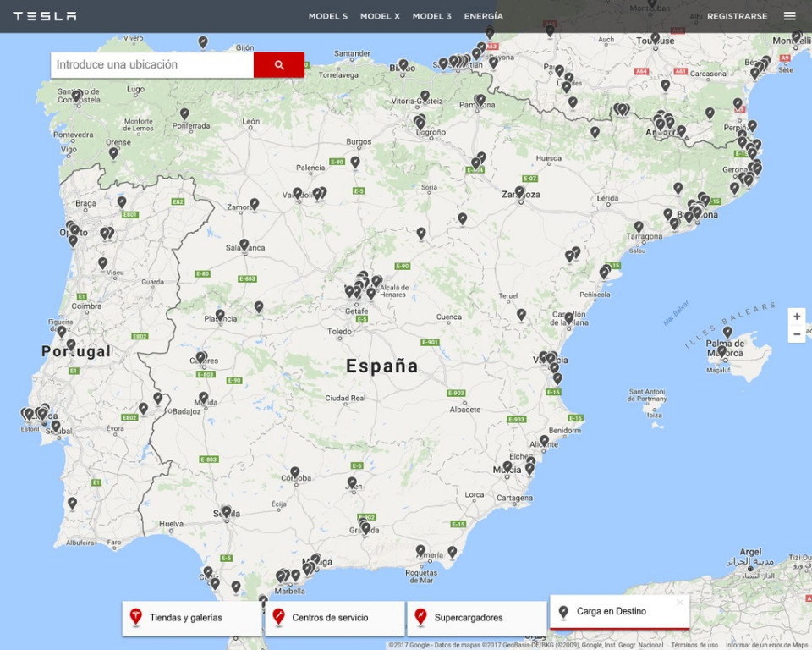The height and width of the screenshot is (650, 812).
Task: Open the Model S menu item
Action: pos(327,16)
